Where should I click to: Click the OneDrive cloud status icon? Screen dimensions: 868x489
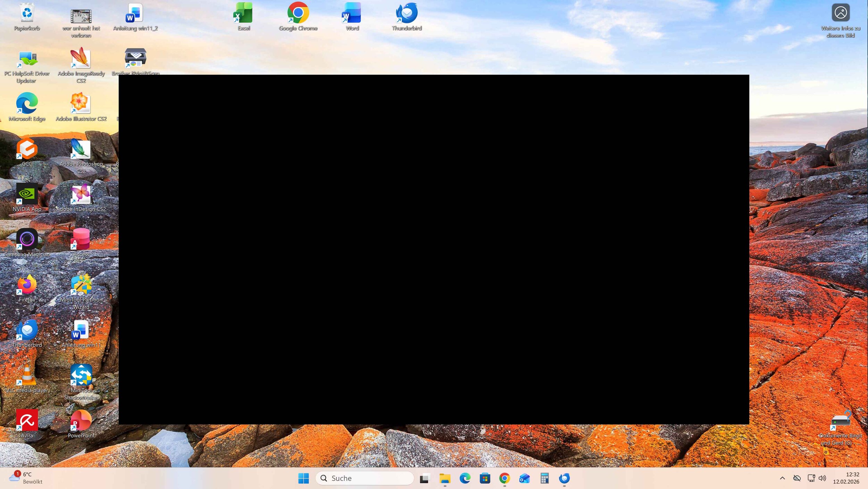click(x=797, y=478)
